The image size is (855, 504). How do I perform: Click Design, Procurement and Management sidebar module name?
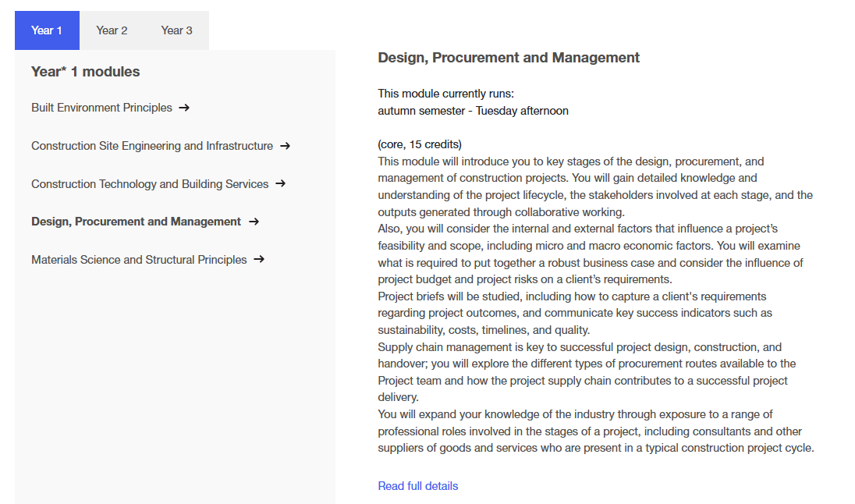pos(136,222)
